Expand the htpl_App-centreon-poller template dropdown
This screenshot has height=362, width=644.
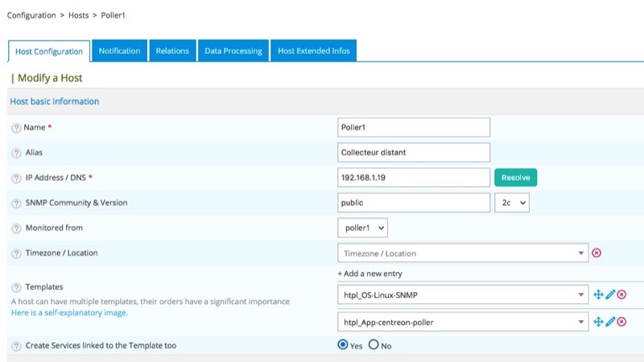click(581, 322)
